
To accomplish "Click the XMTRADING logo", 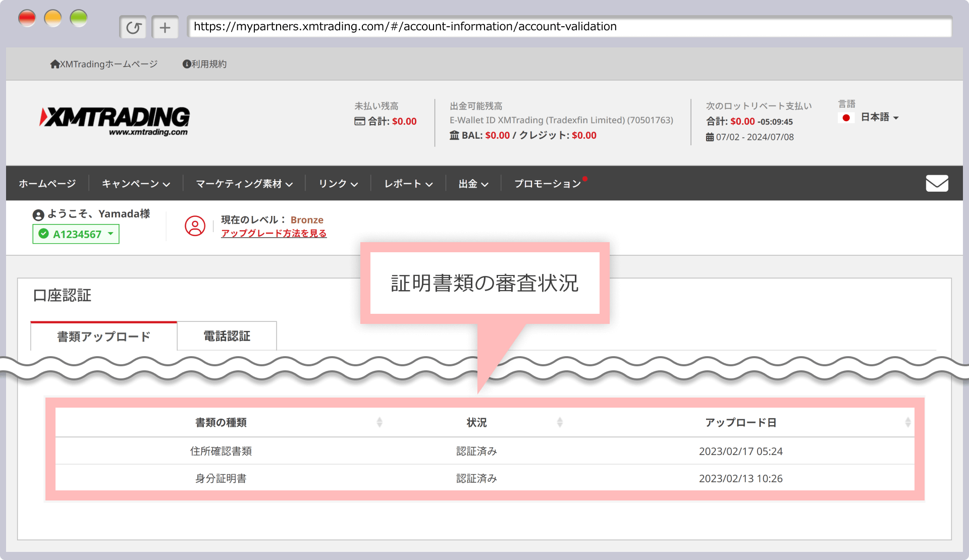I will pos(116,121).
